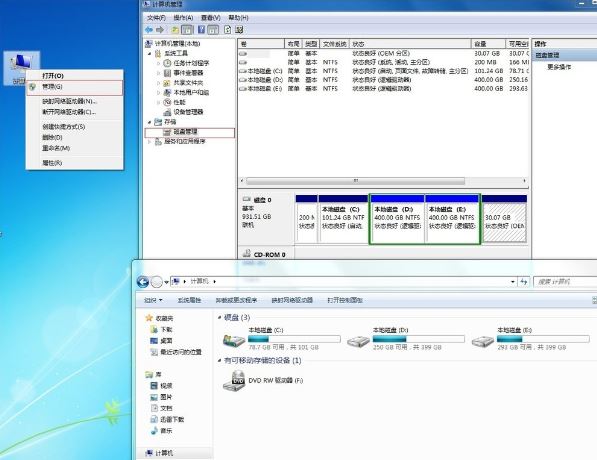This screenshot has height=460, width=597.
Task: Select the 本地用户和组 tree icon
Action: click(x=167, y=93)
